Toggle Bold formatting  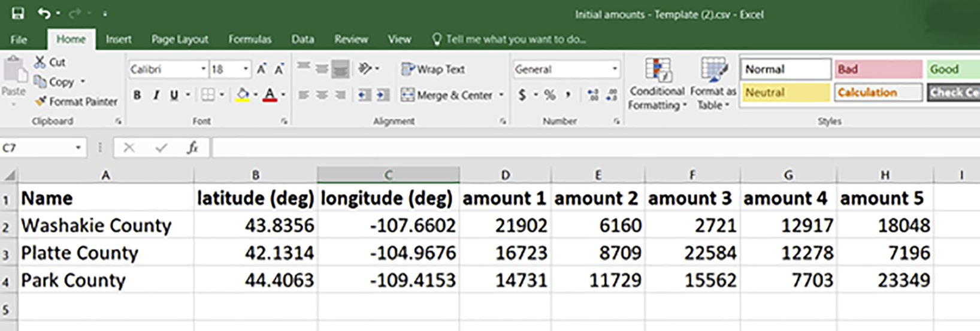click(x=137, y=95)
